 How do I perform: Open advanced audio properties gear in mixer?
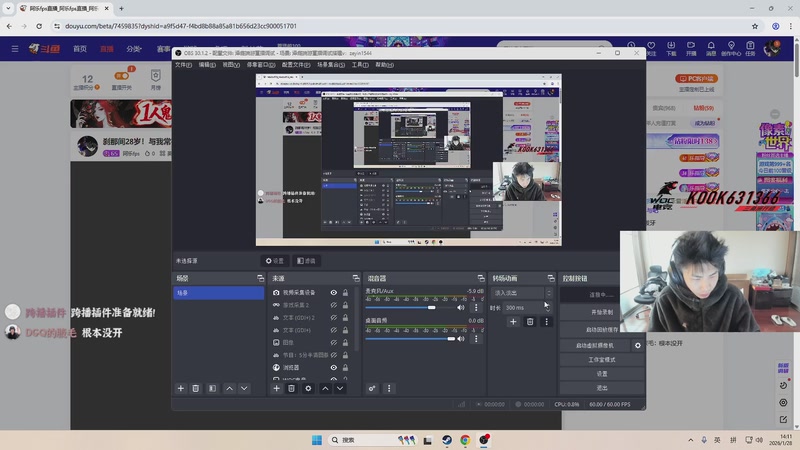click(x=372, y=389)
